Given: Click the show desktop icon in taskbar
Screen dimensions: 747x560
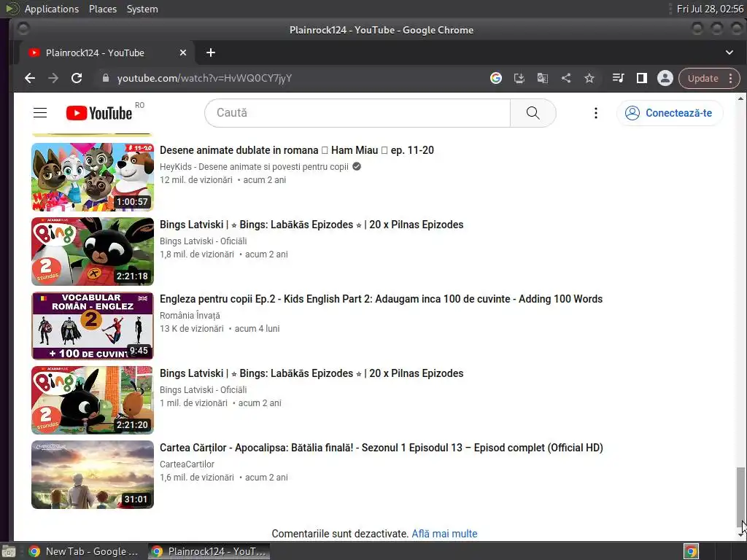Looking at the screenshot, I should [9, 551].
